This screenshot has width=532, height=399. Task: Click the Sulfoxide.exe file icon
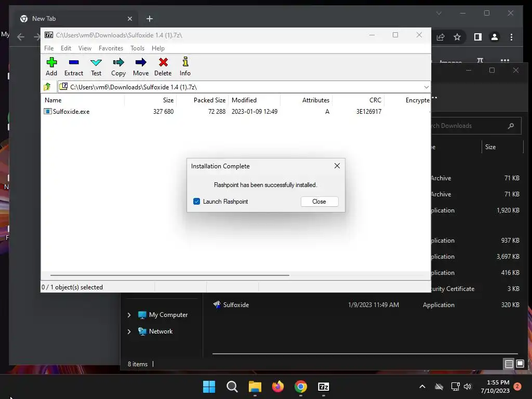(47, 111)
